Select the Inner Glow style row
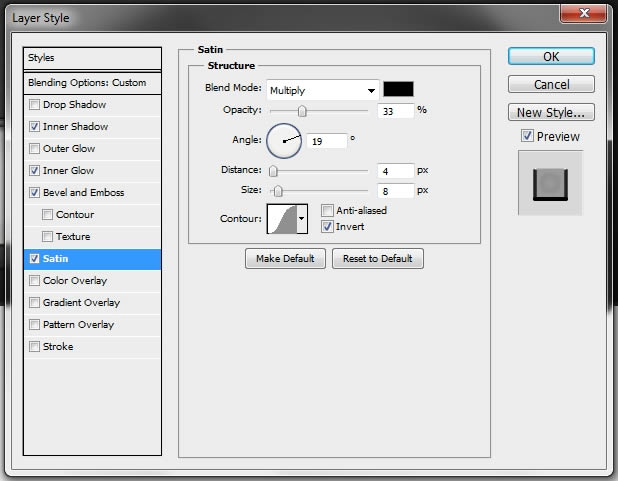 92,171
